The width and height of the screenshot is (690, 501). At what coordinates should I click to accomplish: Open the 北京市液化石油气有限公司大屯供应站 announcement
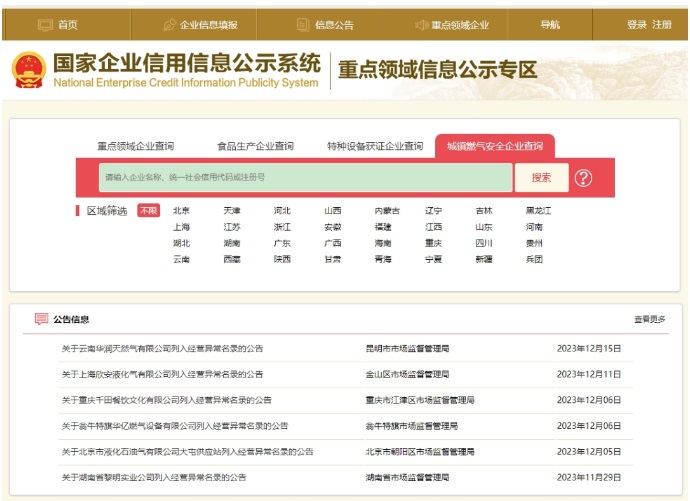tap(187, 451)
